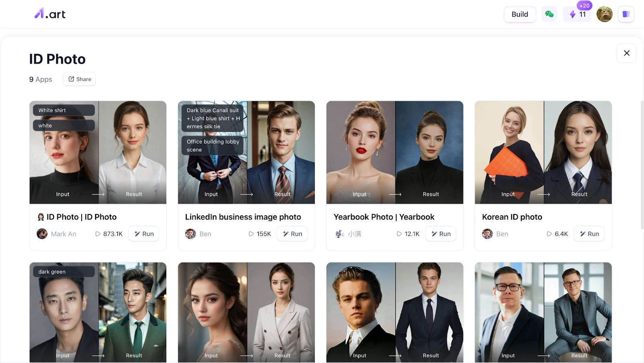The height and width of the screenshot is (363, 644).
Task: Run the Korean ID photo app
Action: point(589,234)
